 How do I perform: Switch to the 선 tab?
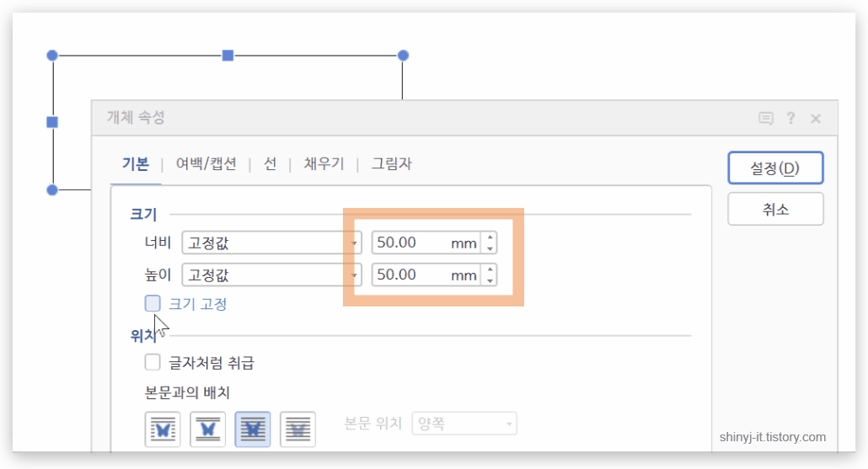(271, 163)
